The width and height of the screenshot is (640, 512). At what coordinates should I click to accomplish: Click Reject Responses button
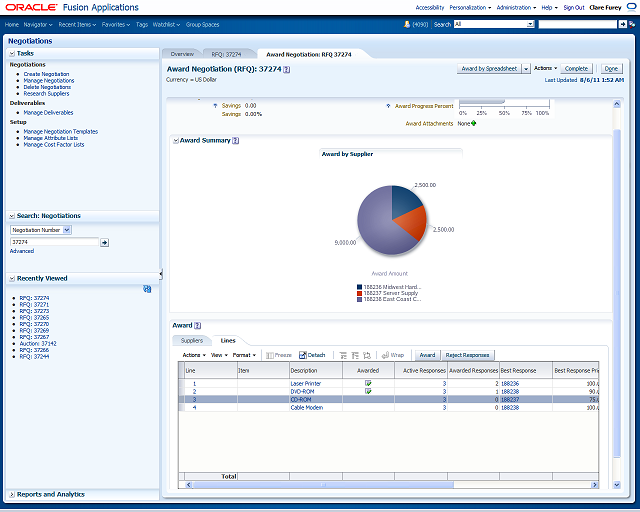coord(467,355)
